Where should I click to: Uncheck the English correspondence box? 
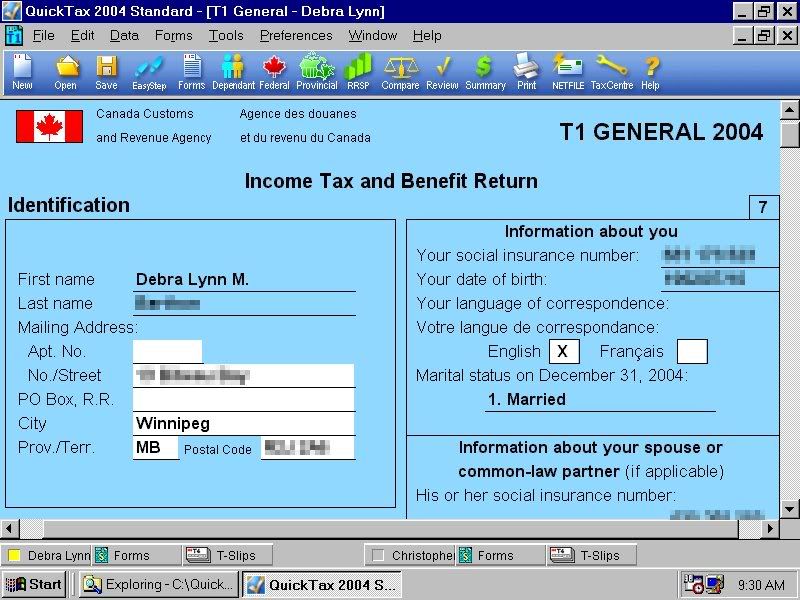[564, 352]
